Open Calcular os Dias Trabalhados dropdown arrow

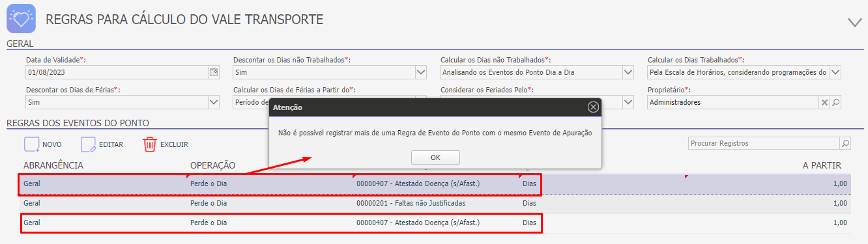835,72
